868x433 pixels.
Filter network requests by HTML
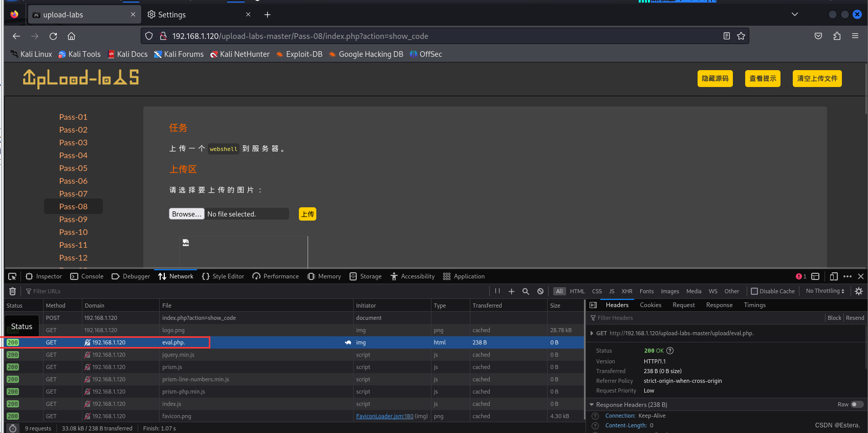577,291
